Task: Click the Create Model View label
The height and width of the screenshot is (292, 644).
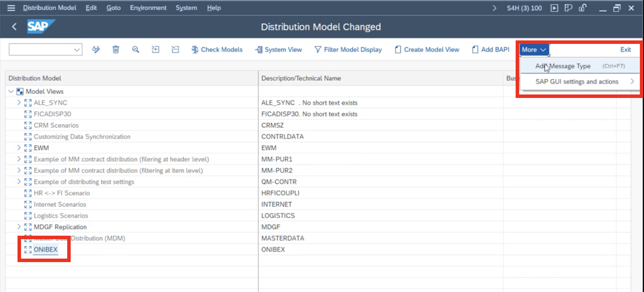Action: [432, 50]
